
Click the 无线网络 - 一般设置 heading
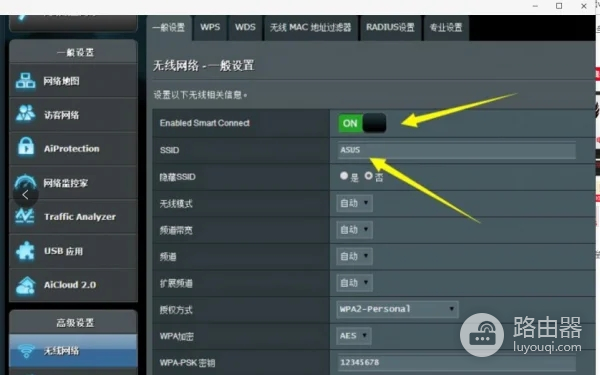tap(203, 65)
